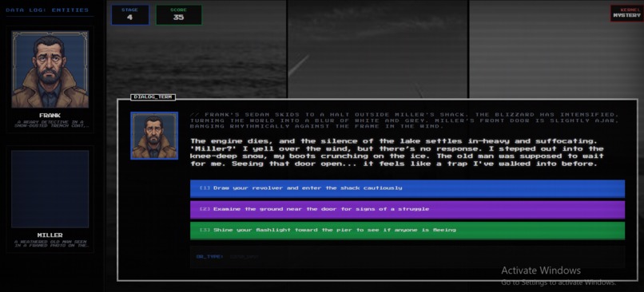
Task: Choose option 1: draw your revolver
Action: tap(407, 188)
